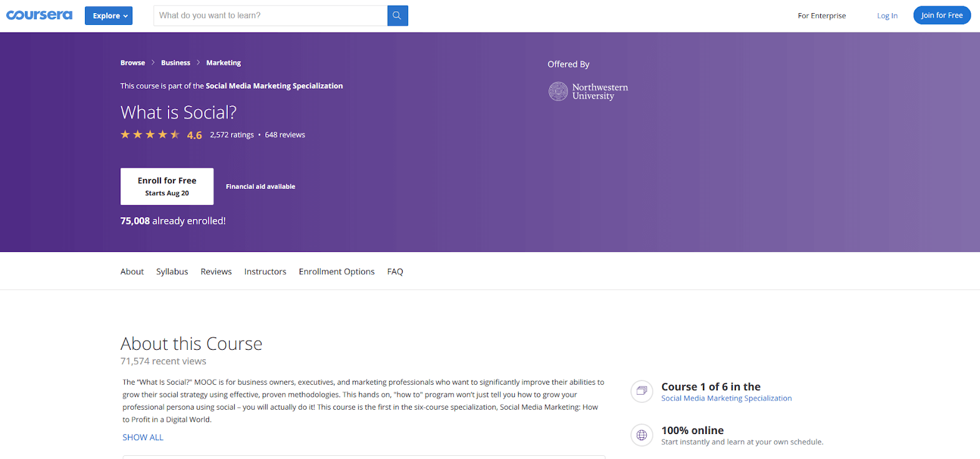The image size is (980, 459).
Task: Click the Financial aid available link
Action: [x=260, y=186]
